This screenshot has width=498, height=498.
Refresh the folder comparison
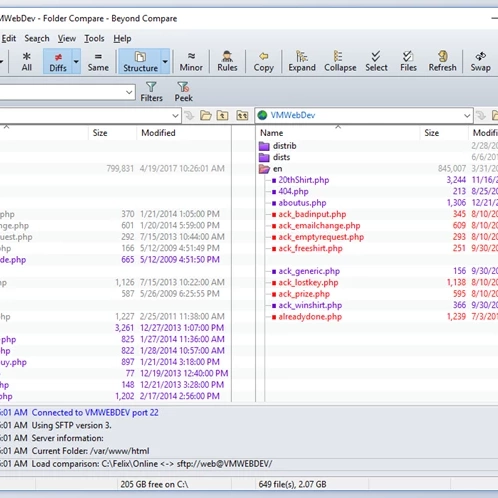point(442,61)
